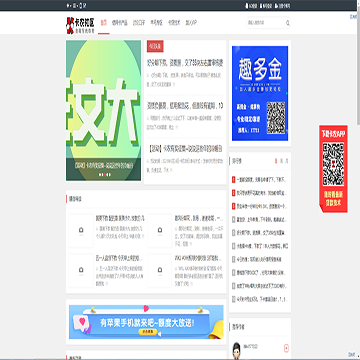Open the first red-underlined navigation tab
Screen dimensions: 360x360
pos(104,23)
